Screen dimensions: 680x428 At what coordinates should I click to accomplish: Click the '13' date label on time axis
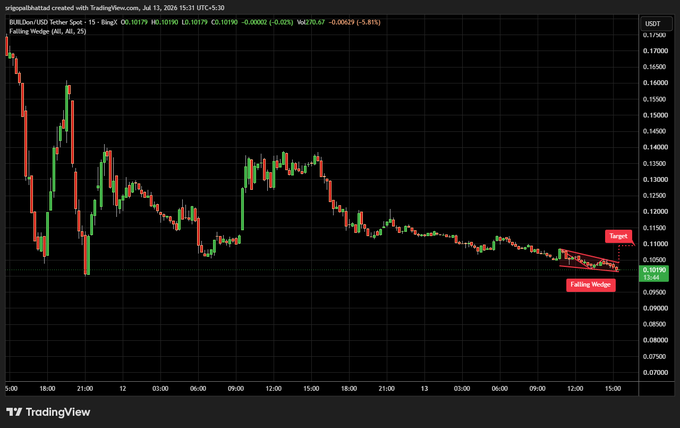click(424, 389)
